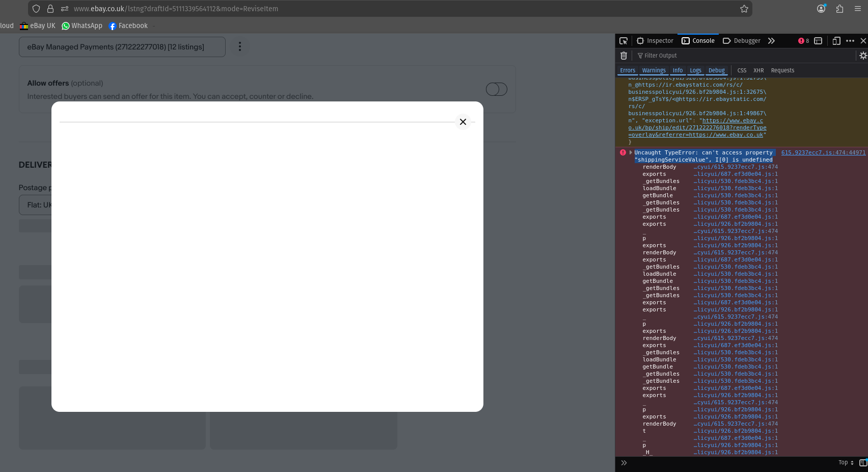Click the element picker icon in DevTools
This screenshot has width=868, height=472.
click(x=623, y=41)
